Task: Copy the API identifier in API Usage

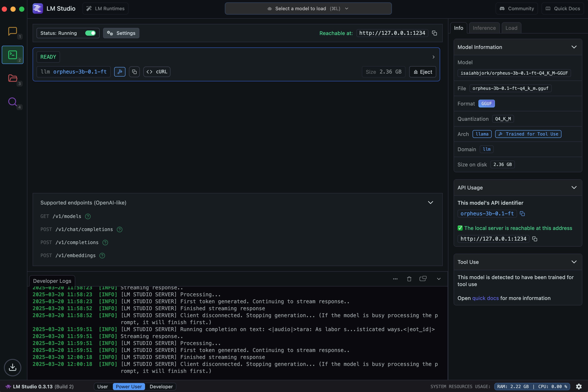Action: click(x=522, y=213)
